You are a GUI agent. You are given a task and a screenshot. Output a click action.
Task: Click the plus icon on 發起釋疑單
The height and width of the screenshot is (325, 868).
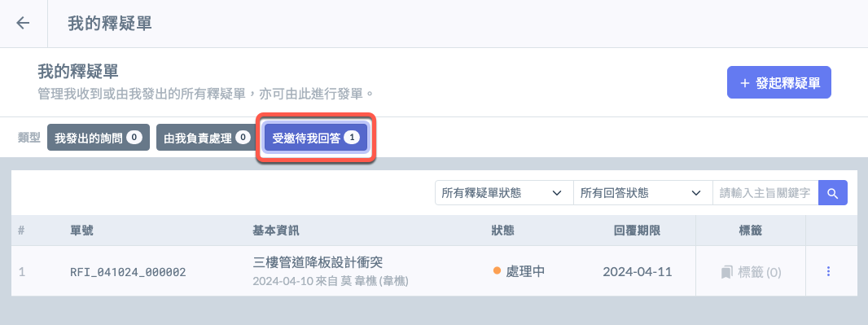coord(744,83)
